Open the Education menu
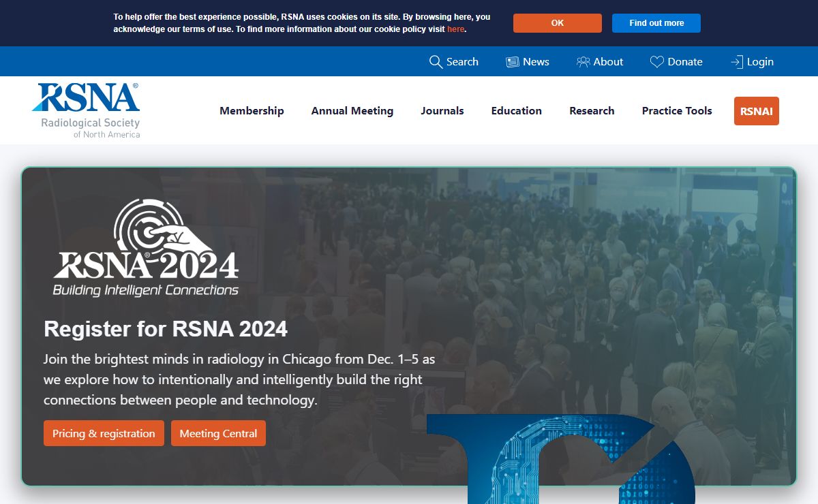Image resolution: width=818 pixels, height=504 pixels. (517, 111)
